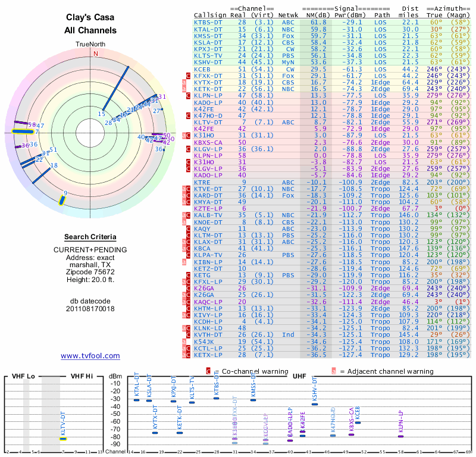Click the 61.8 NM value for KTBS-DT
The image size is (476, 457).
click(318, 23)
